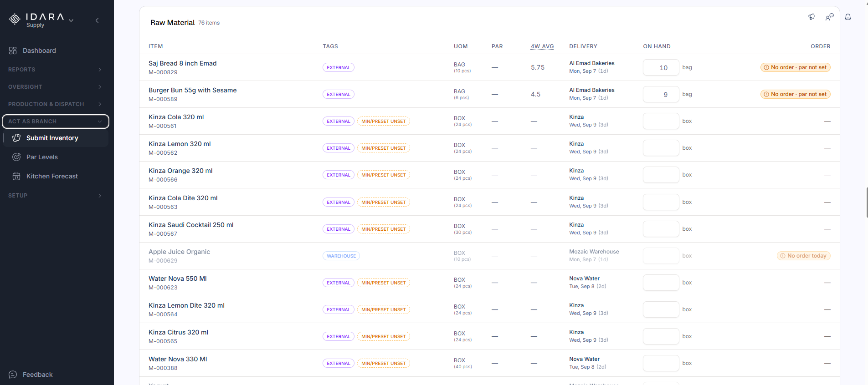Open the notifications bell icon
Screen dimensions: 868x385
pyautogui.click(x=848, y=17)
